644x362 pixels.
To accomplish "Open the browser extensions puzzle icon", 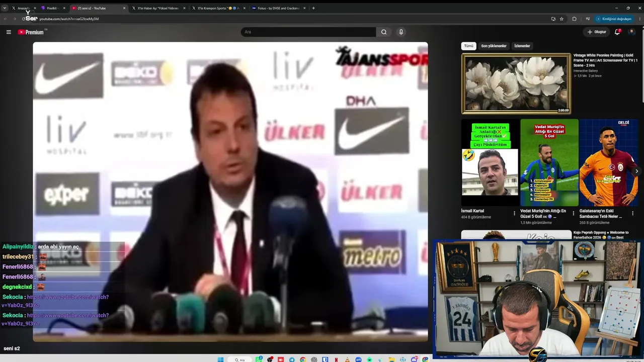I will point(574,19).
